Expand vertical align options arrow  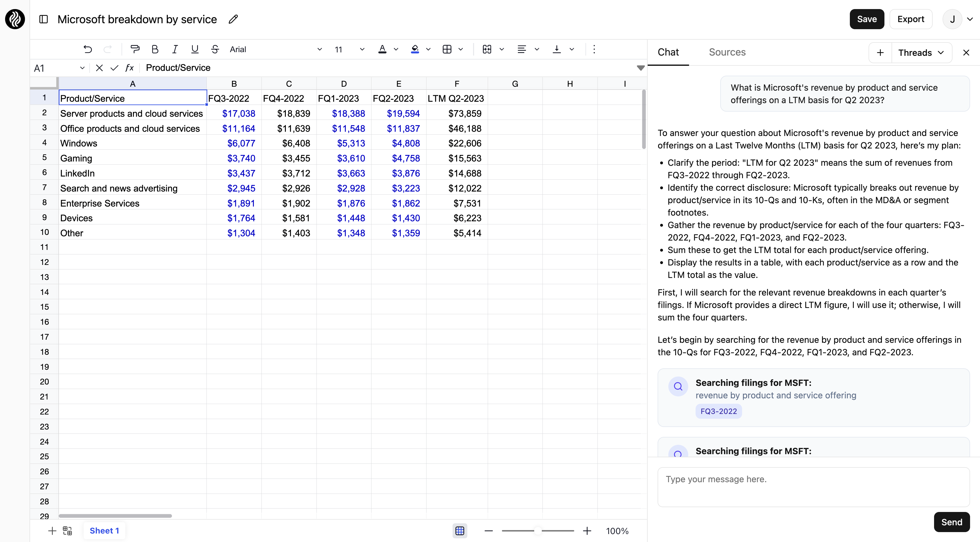[x=571, y=49]
